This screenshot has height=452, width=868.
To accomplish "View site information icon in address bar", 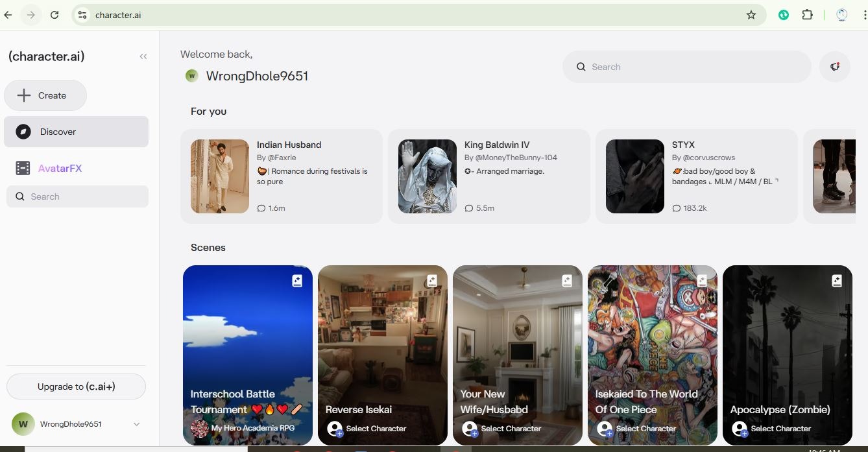I will 82,15.
